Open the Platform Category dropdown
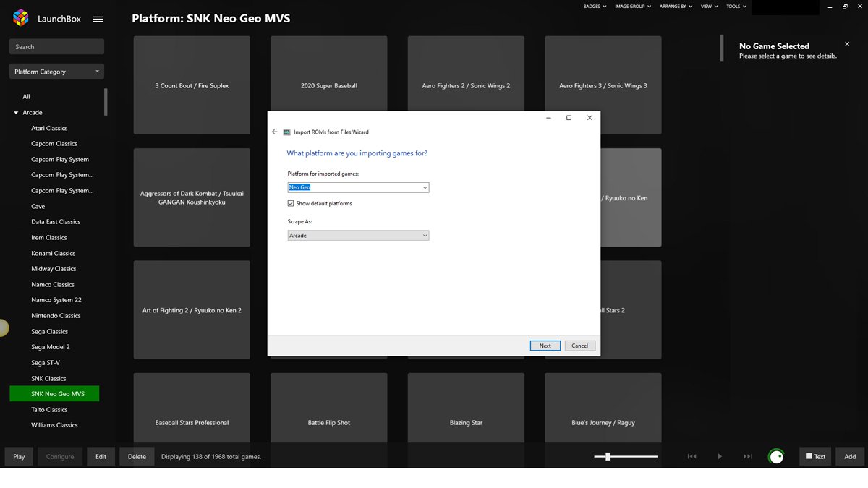Viewport: 868px width, 488px height. coord(56,72)
